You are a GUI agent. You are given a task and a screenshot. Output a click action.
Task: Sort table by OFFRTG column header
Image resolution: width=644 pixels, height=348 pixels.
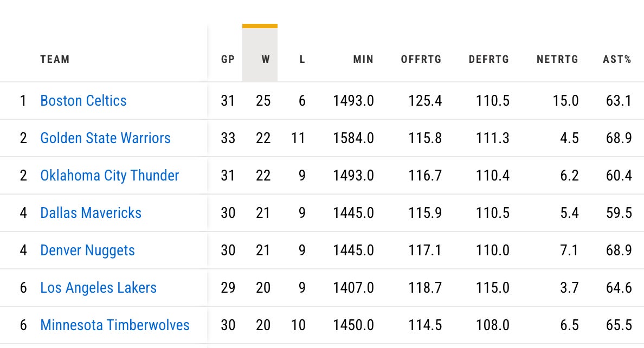pos(421,60)
